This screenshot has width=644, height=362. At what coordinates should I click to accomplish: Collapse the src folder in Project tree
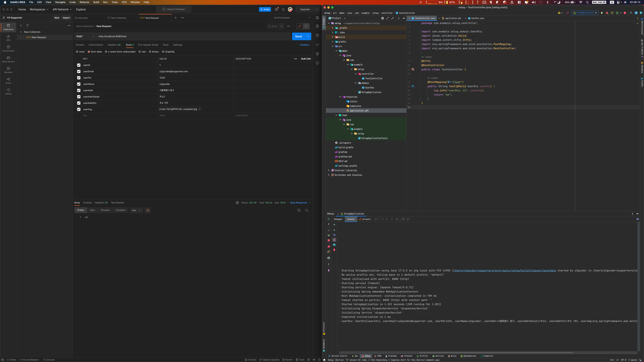[x=333, y=46]
